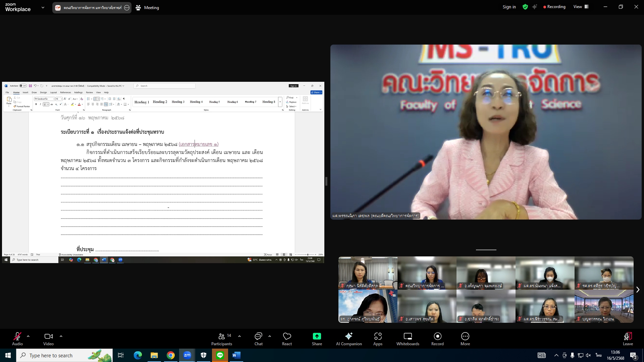Viewport: 644px width, 362px height.
Task: Open Word from the Windows taskbar
Action: pos(236,355)
